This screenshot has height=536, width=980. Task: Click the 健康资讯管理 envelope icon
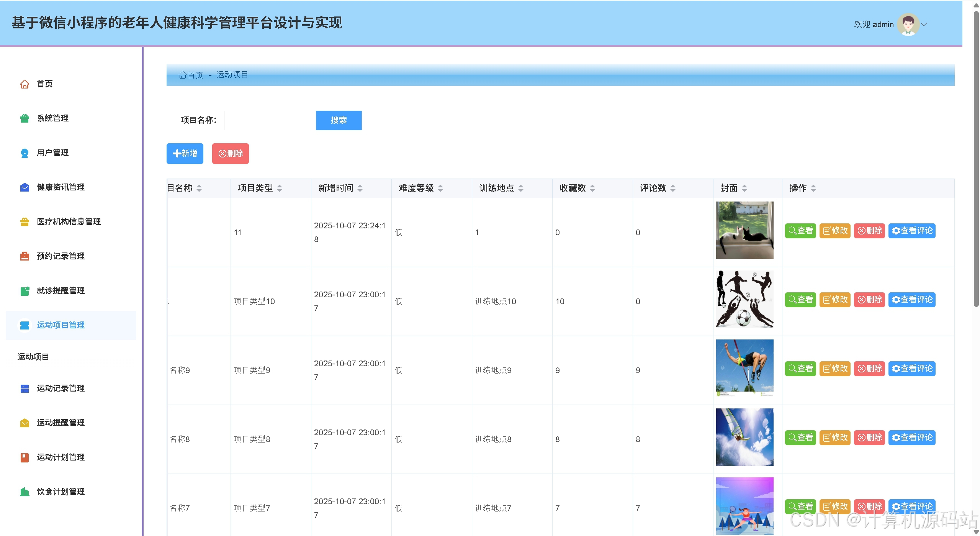click(x=25, y=187)
